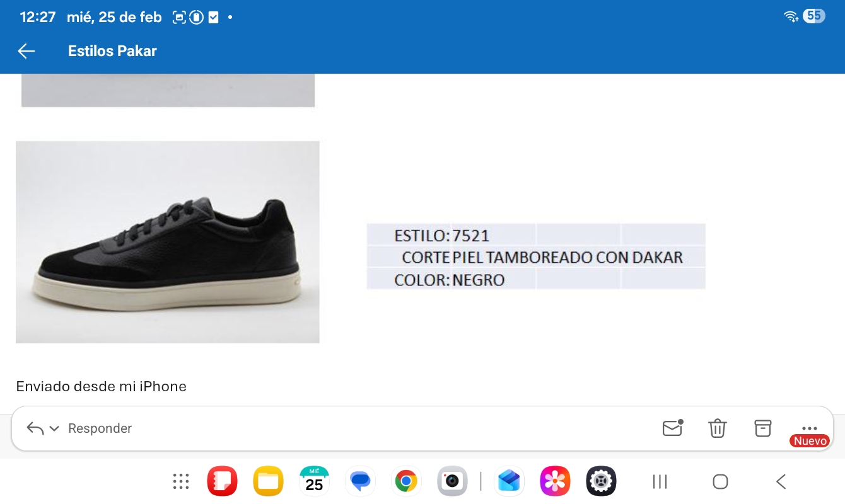The width and height of the screenshot is (845, 504).
Task: Tap the Responder reply field
Action: pyautogui.click(x=100, y=428)
